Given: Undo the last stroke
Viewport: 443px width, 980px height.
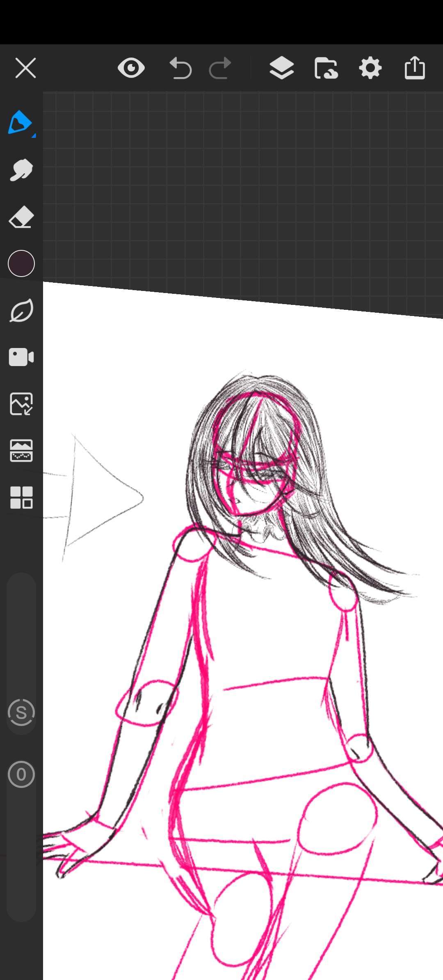Looking at the screenshot, I should pos(180,68).
